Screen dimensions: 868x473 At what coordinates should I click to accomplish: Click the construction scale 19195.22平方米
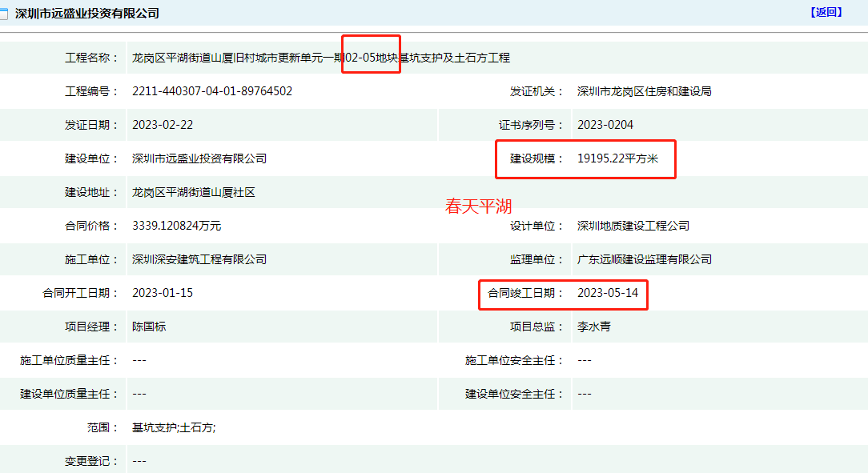click(x=617, y=158)
